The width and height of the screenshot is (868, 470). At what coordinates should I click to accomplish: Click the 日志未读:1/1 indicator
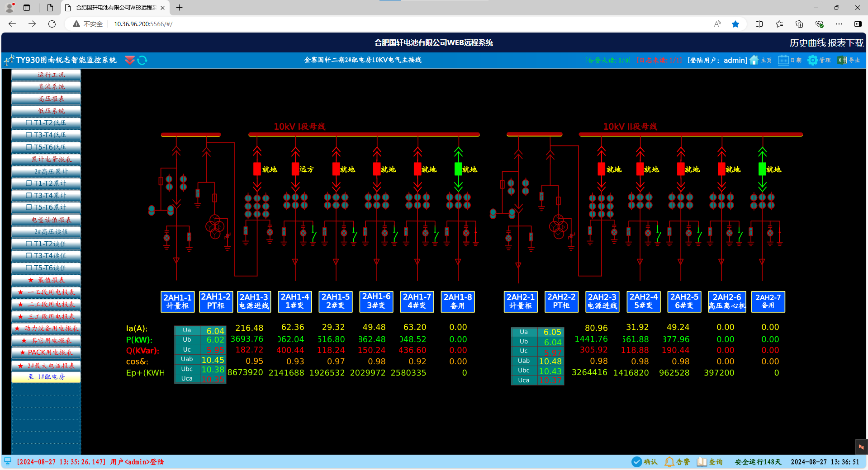[x=659, y=60]
